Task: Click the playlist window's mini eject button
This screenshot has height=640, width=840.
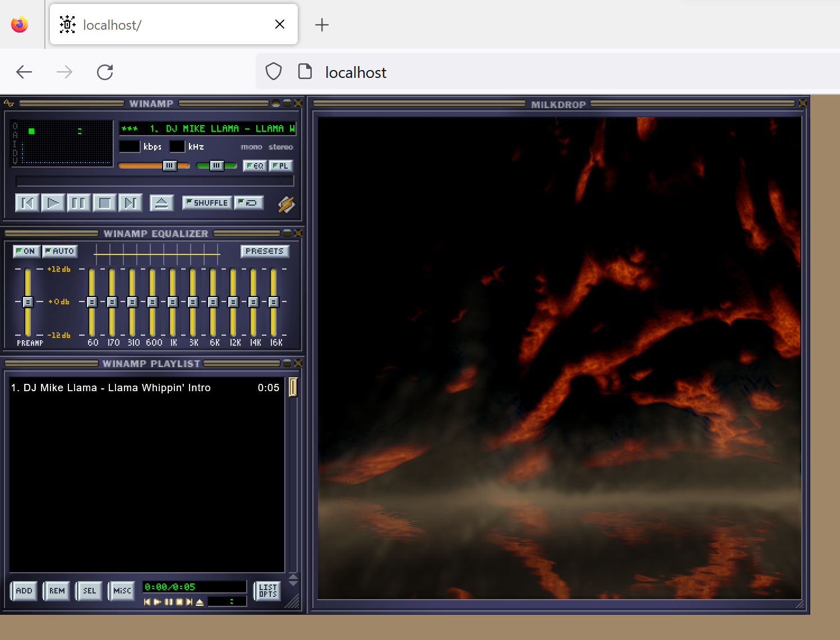Action: coord(200,602)
